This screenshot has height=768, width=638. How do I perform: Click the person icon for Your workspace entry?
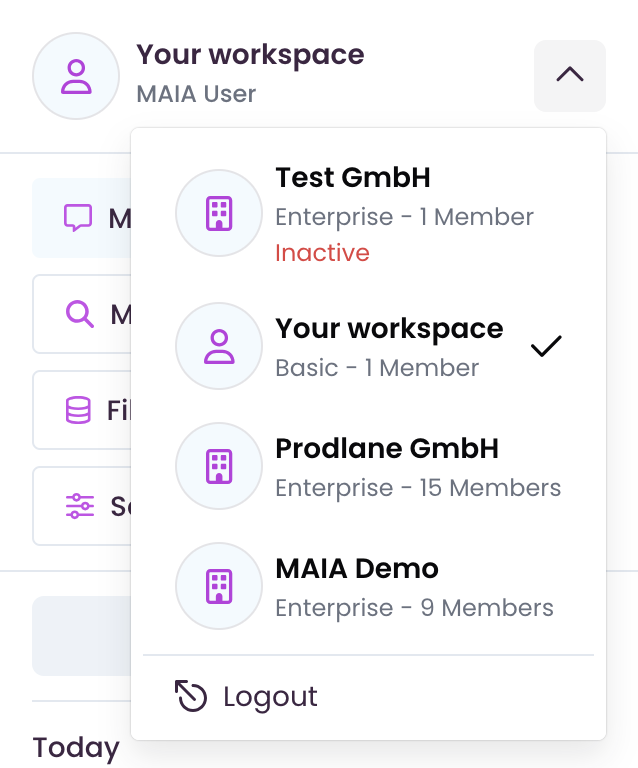[218, 346]
